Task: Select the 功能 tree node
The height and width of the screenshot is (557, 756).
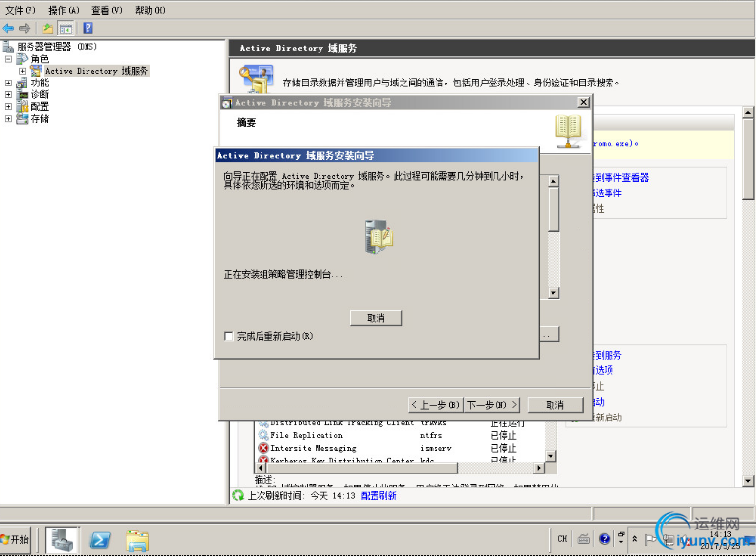Action: [40, 83]
